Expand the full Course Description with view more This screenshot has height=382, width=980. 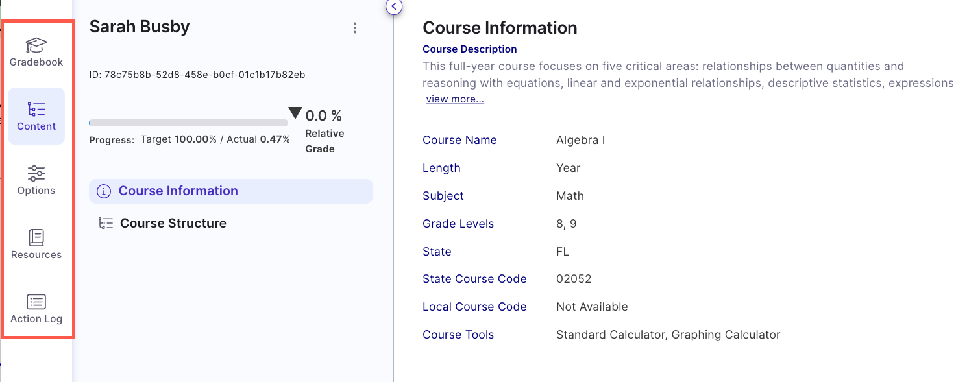[x=454, y=99]
